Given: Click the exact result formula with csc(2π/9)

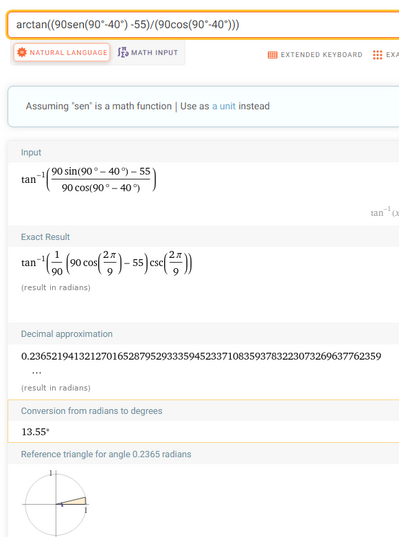Looking at the screenshot, I should coord(107,263).
